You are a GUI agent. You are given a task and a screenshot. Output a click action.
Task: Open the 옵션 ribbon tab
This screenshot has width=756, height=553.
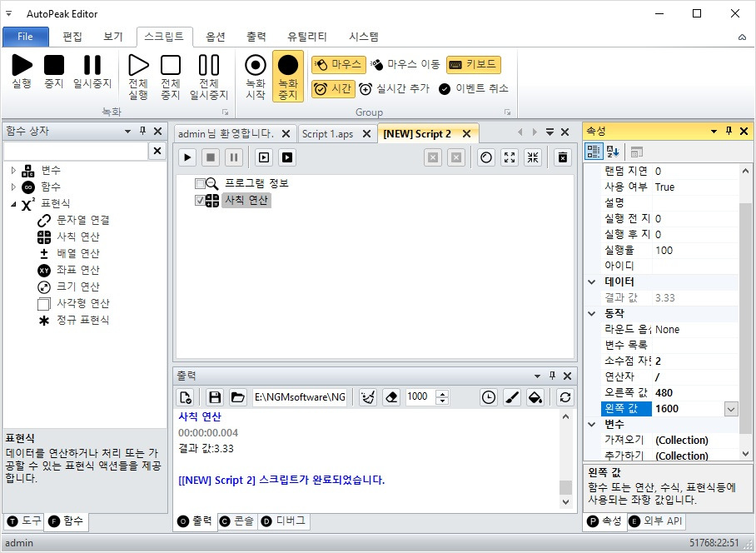(216, 37)
